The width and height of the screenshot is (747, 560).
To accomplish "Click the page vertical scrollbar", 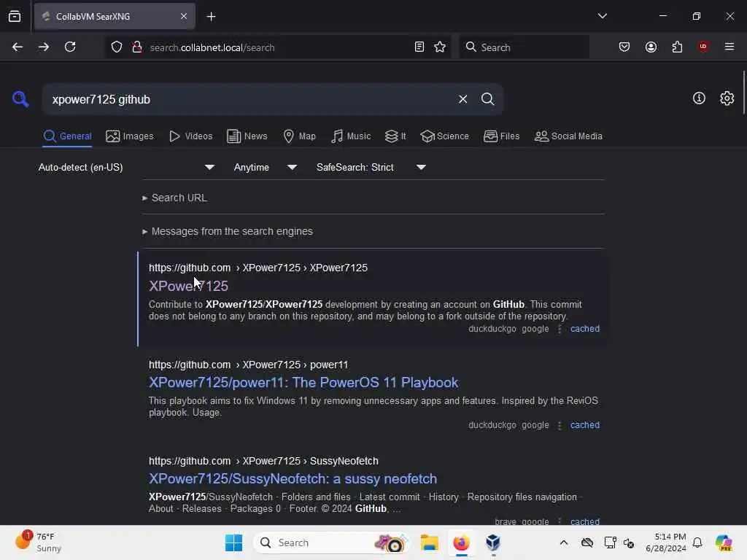I will click(x=743, y=93).
